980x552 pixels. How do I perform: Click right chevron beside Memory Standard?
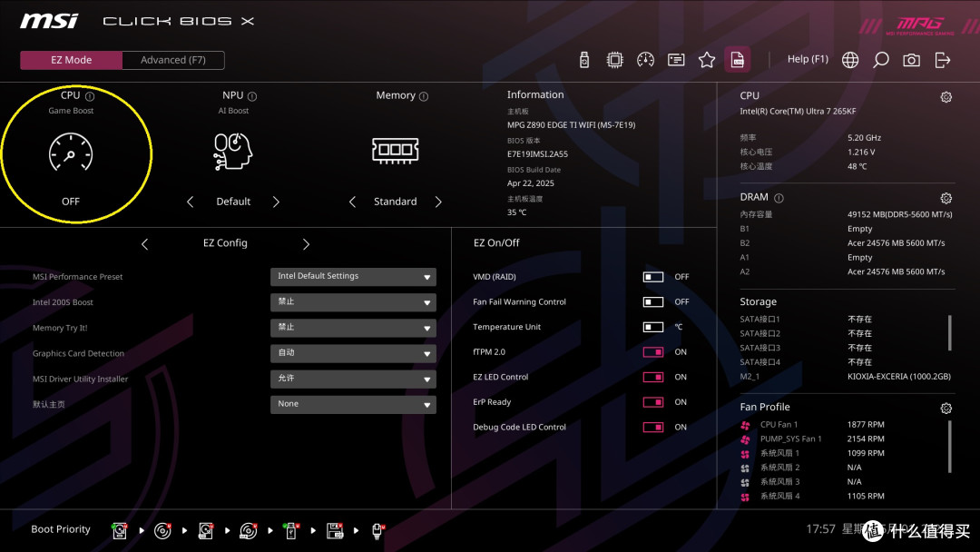tap(438, 202)
